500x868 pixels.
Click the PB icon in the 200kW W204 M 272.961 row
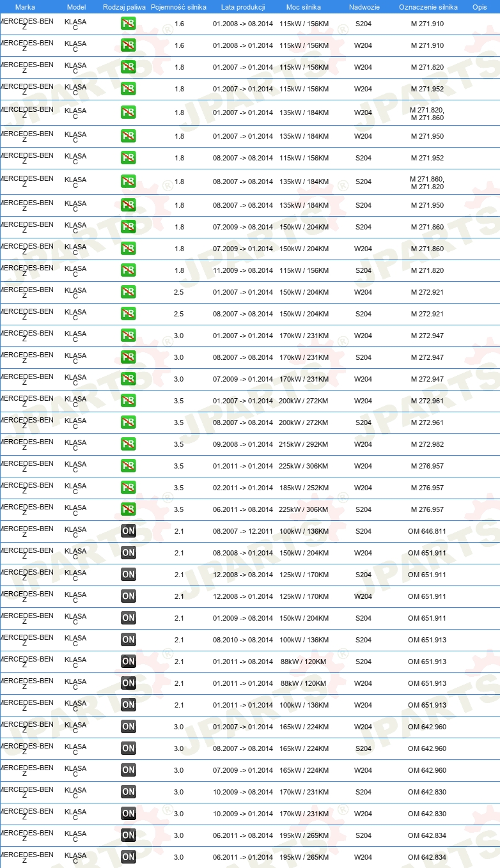[x=129, y=401]
